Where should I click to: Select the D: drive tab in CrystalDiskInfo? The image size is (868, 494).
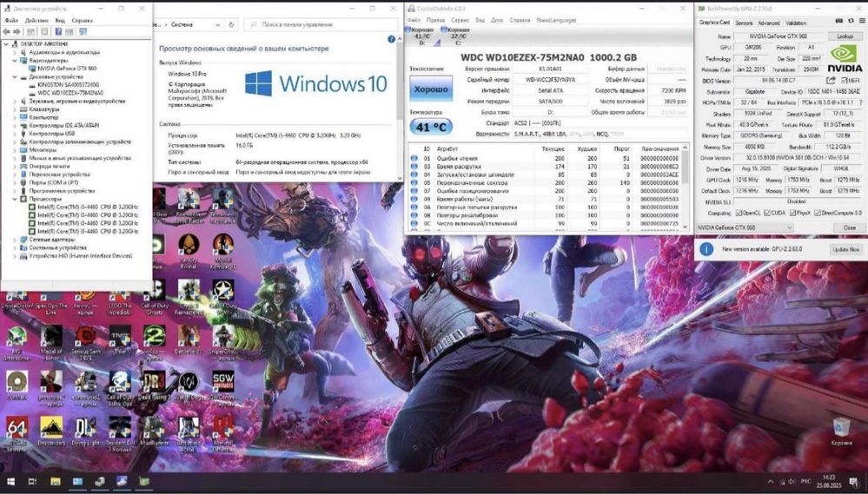[423, 36]
